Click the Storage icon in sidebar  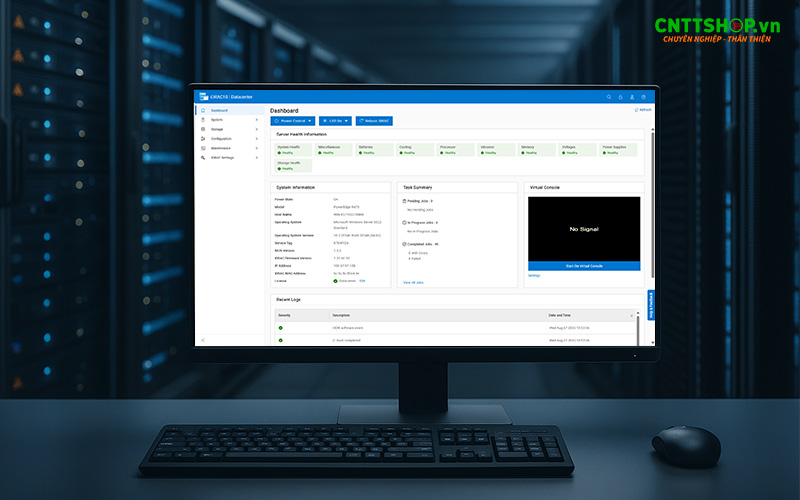203,129
